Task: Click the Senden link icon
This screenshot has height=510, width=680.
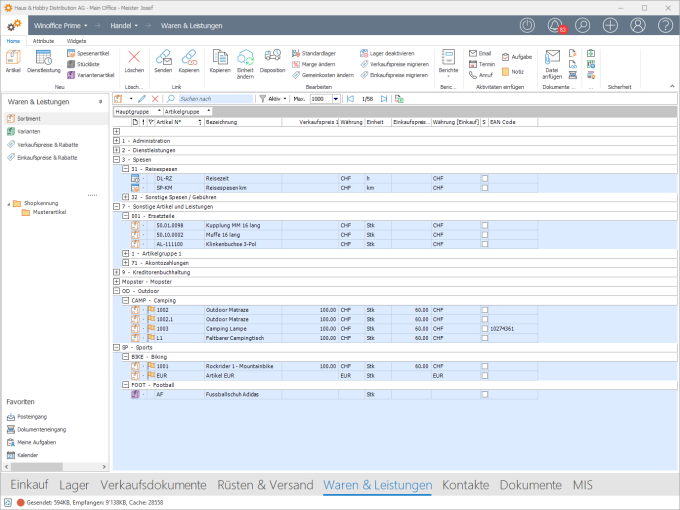Action: tap(163, 60)
